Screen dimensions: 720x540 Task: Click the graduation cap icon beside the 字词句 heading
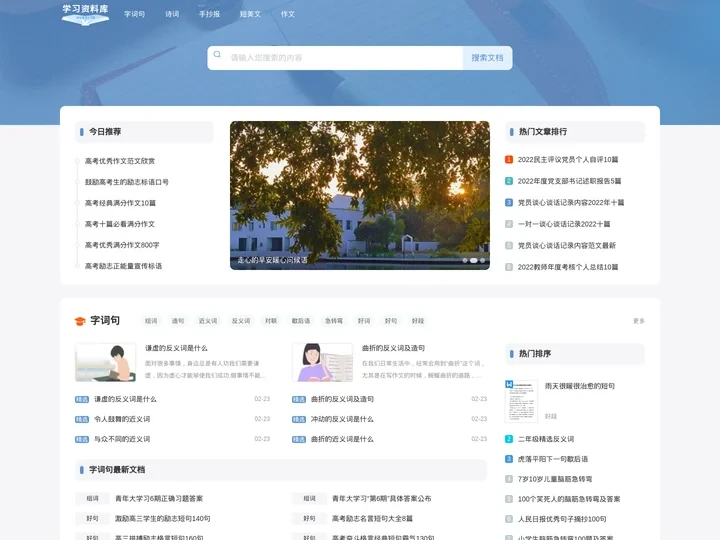[80, 321]
